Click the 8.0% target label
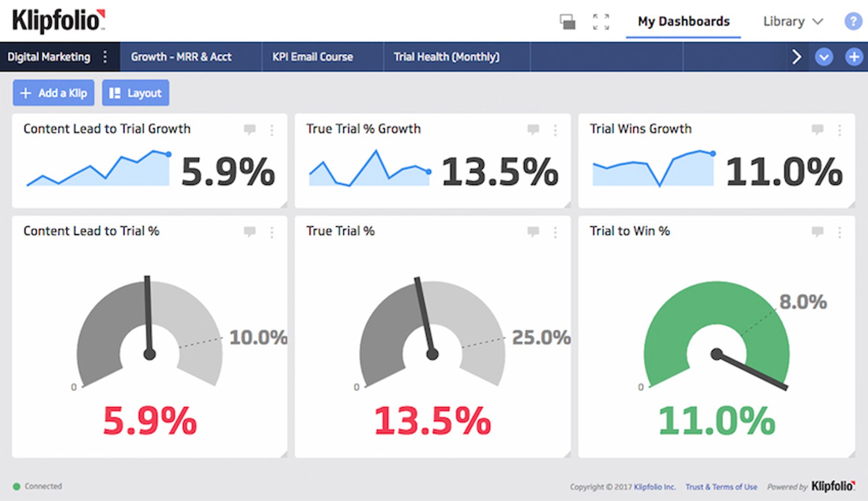Viewport: 868px width, 501px height. coord(803,302)
